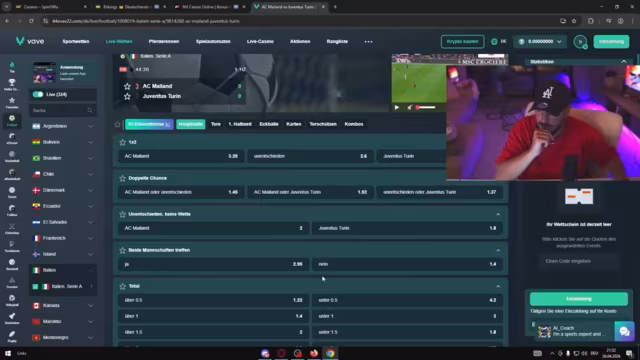Collapse Beide Mannschaften treffen section
Viewport: 640px width, 360px height.
498,250
